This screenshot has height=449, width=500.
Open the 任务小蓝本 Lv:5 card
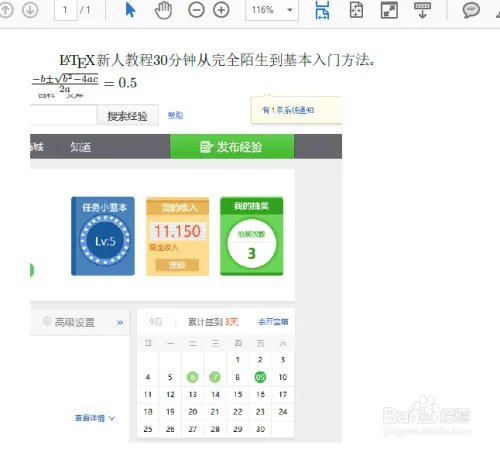pyautogui.click(x=103, y=236)
